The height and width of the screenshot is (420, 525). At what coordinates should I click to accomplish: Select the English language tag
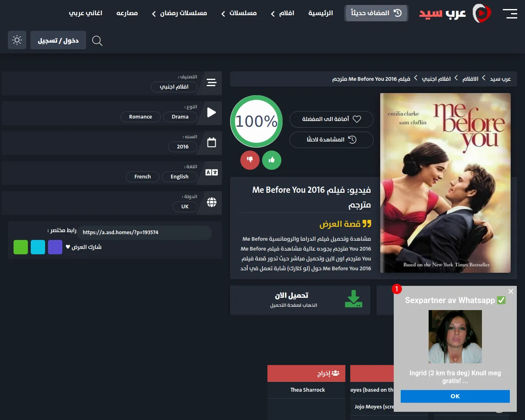pyautogui.click(x=180, y=177)
